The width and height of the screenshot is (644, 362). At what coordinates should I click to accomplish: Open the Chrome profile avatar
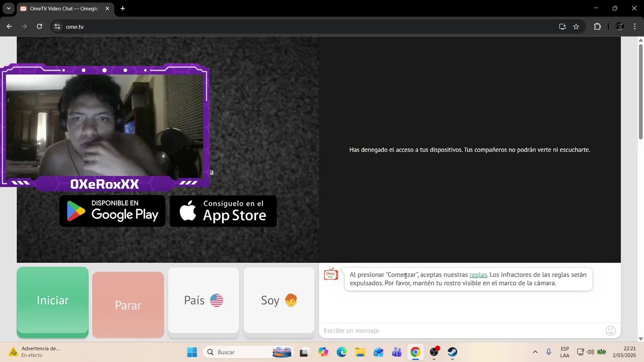tap(620, 27)
